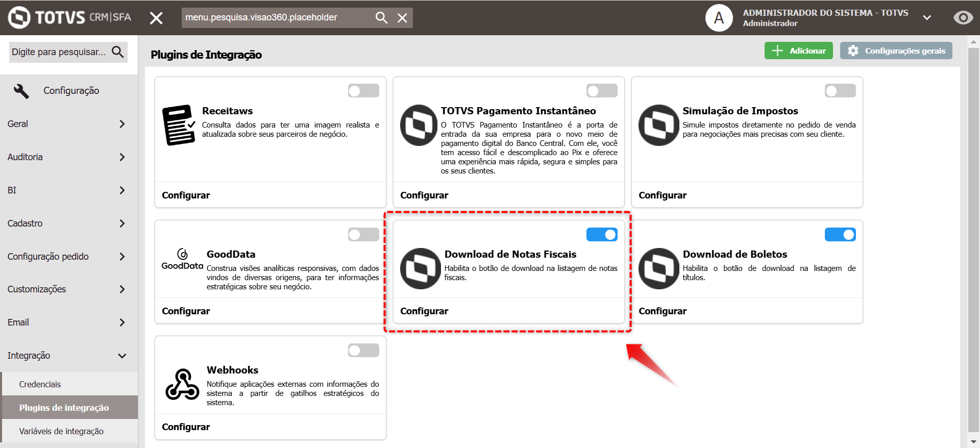Click the Webhooks card title
Image resolution: width=980 pixels, height=448 pixels.
point(232,370)
